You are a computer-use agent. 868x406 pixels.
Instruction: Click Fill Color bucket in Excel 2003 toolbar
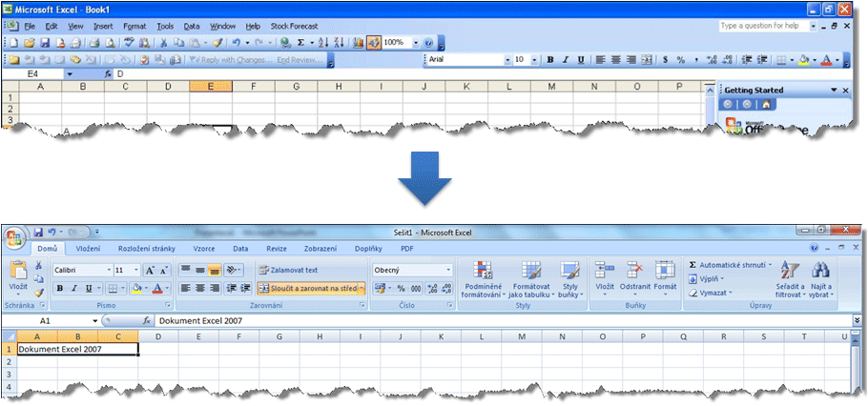pos(805,59)
